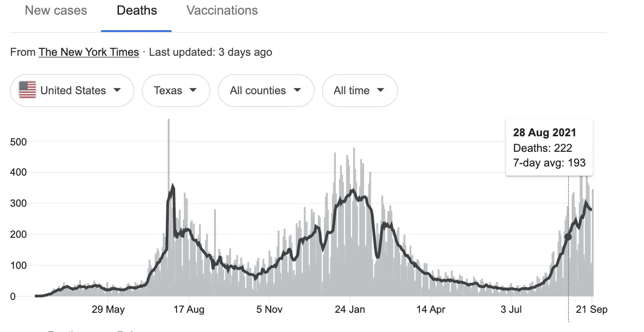Click the 17 Aug axis label
Image resolution: width=644 pixels, height=332 pixels.
[189, 310]
